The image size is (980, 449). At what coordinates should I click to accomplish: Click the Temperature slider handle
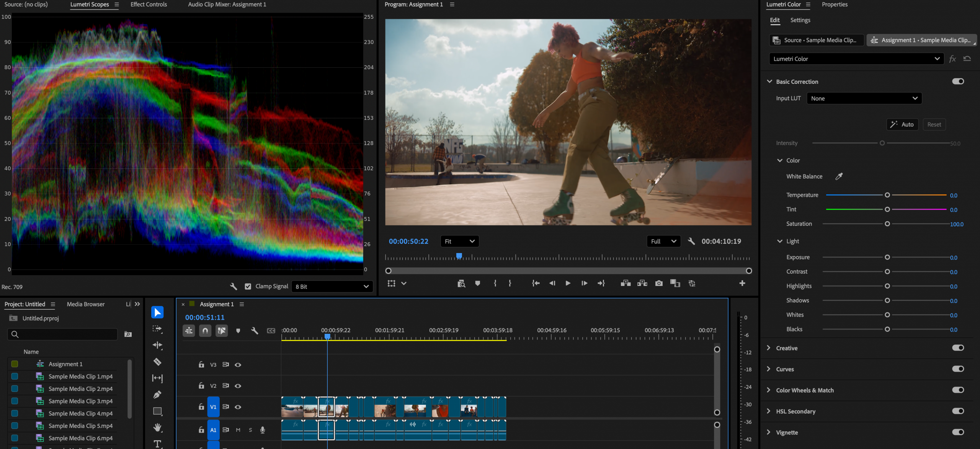(x=887, y=195)
